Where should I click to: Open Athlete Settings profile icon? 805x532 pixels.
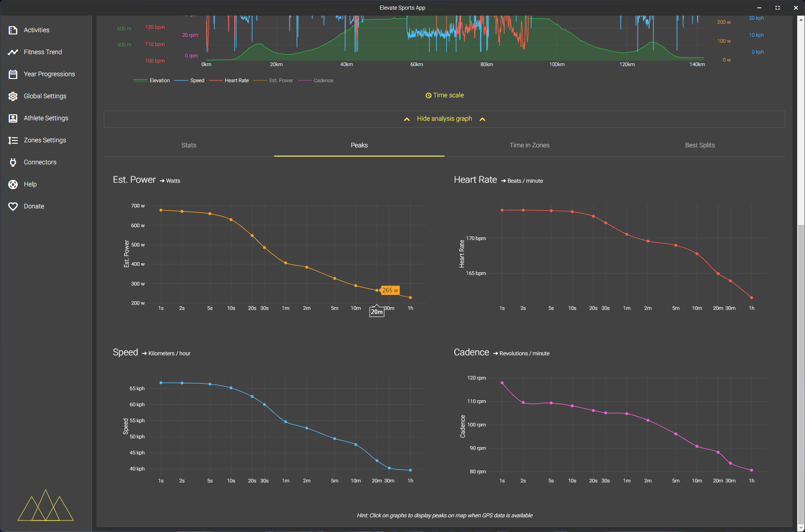[13, 118]
